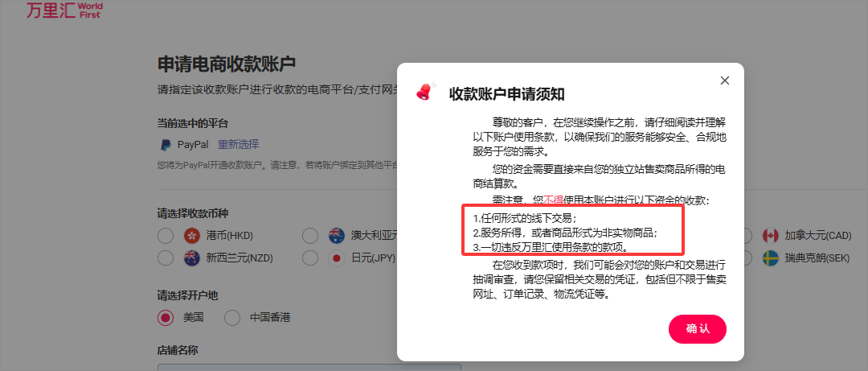Click the Hong Kong flag icon
This screenshot has width=868, height=371.
(191, 236)
